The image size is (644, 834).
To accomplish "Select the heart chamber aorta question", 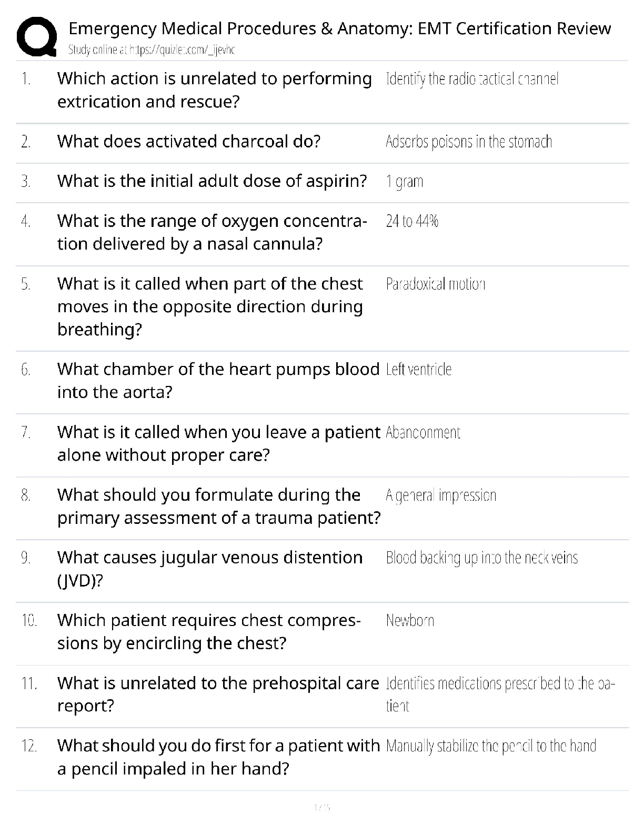I will coord(218,381).
